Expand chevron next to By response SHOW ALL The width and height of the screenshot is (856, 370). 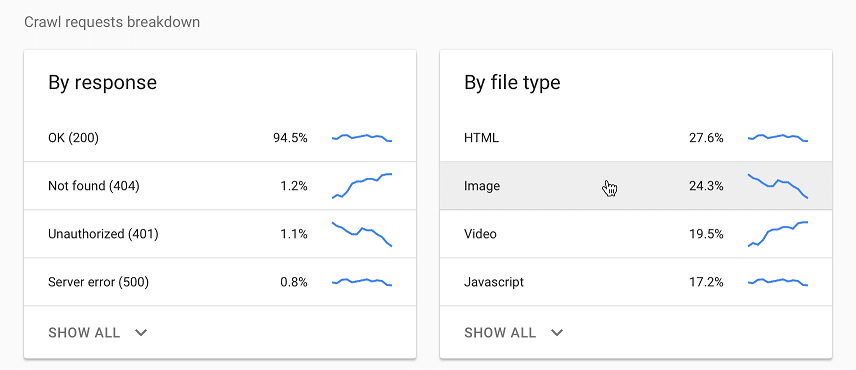pos(141,333)
